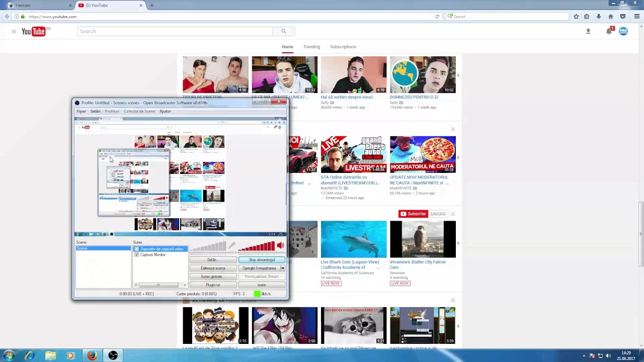Open the Fișier menu in OBS

point(81,111)
